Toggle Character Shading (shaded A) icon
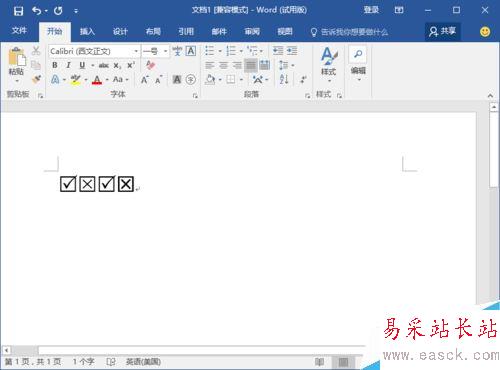This screenshot has width=500, height=370. tap(177, 79)
